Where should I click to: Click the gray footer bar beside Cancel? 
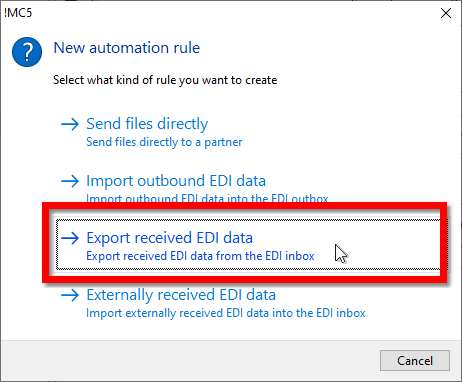[x=190, y=360]
